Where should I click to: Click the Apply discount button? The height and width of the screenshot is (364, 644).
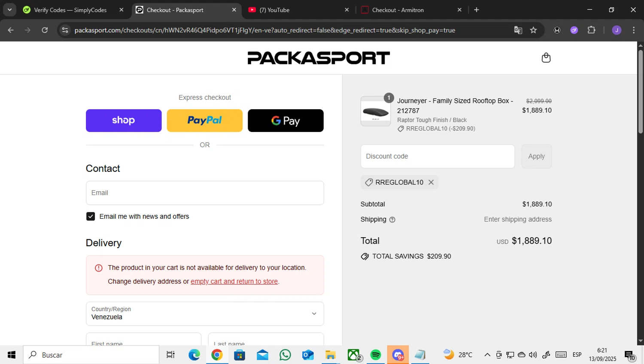point(536,156)
